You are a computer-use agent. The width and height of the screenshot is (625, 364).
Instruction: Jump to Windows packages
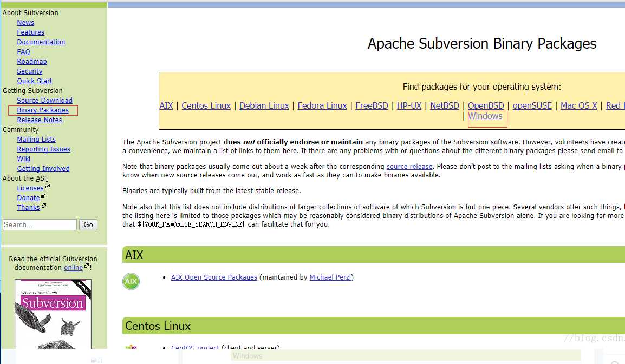pos(485,116)
